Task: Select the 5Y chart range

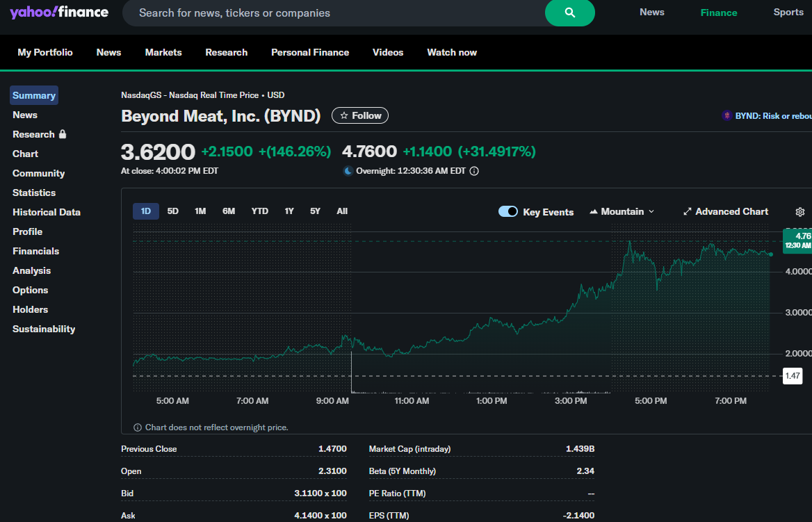Action: click(x=316, y=211)
